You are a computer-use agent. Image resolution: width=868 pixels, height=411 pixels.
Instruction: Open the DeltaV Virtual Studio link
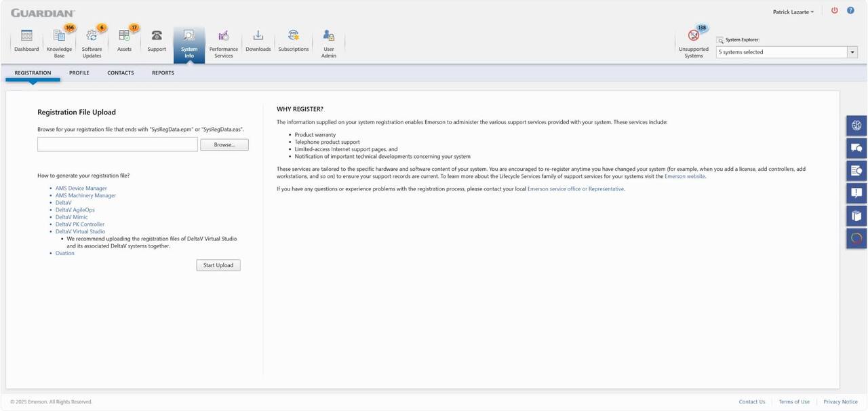tap(80, 231)
